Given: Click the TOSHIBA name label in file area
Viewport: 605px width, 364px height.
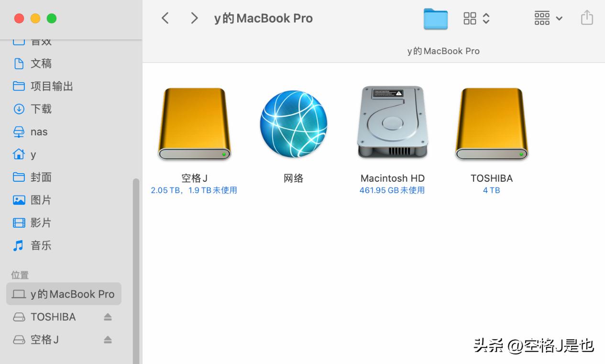Looking at the screenshot, I should (x=492, y=178).
